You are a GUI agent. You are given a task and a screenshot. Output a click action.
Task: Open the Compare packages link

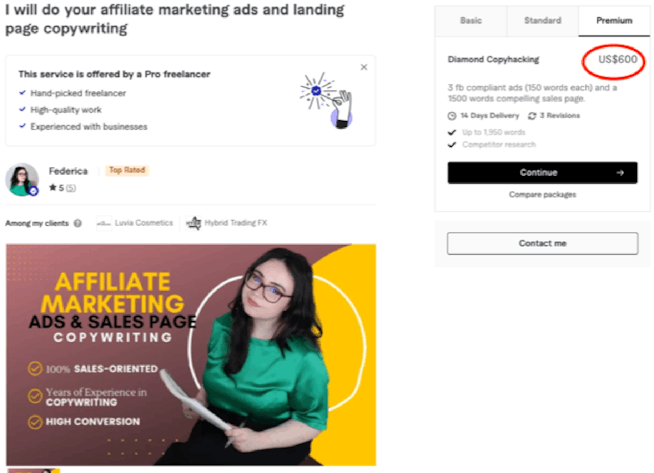[x=542, y=195]
